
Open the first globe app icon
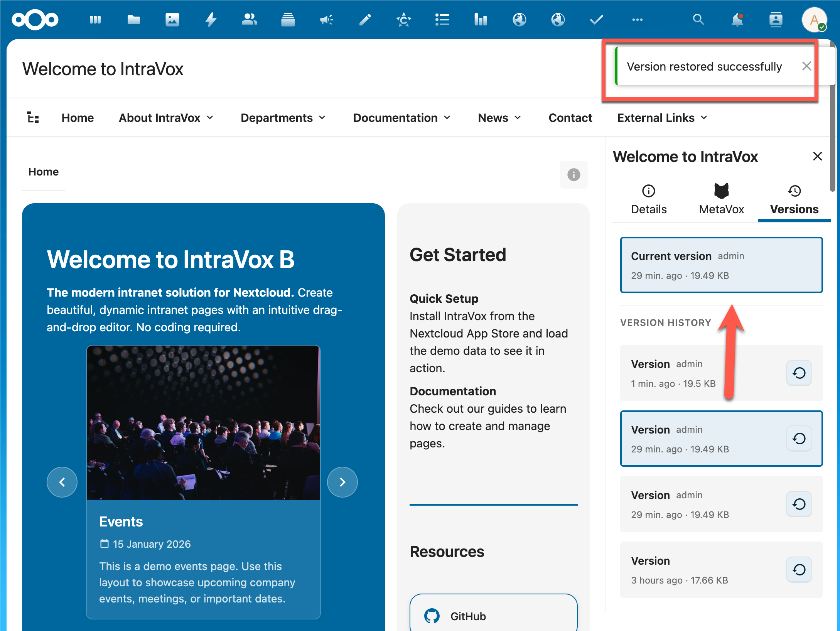[x=520, y=20]
